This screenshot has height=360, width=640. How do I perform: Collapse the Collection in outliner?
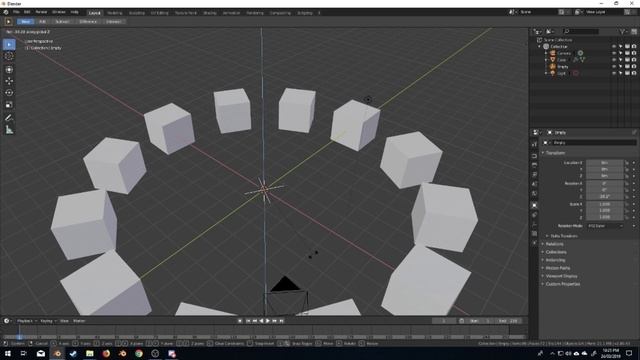(540, 47)
